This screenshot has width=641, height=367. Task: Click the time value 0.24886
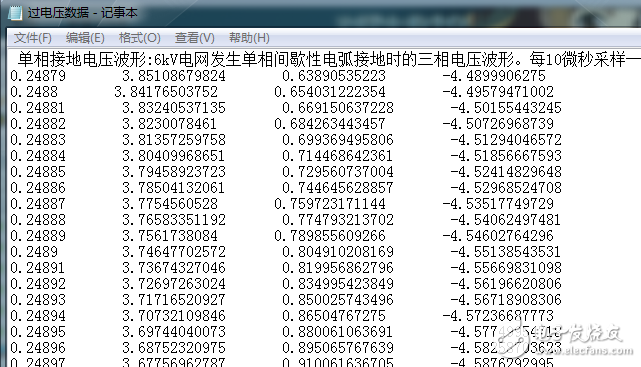tap(38, 188)
